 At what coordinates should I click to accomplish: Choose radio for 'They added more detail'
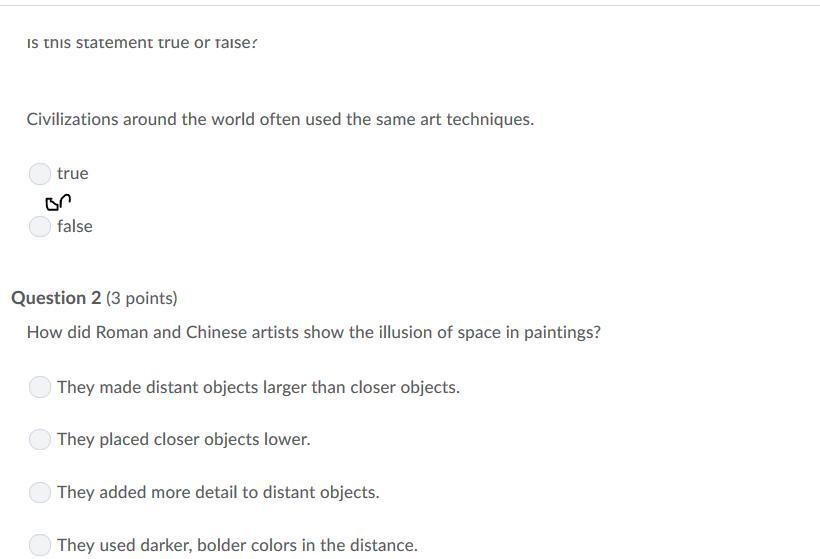40,492
